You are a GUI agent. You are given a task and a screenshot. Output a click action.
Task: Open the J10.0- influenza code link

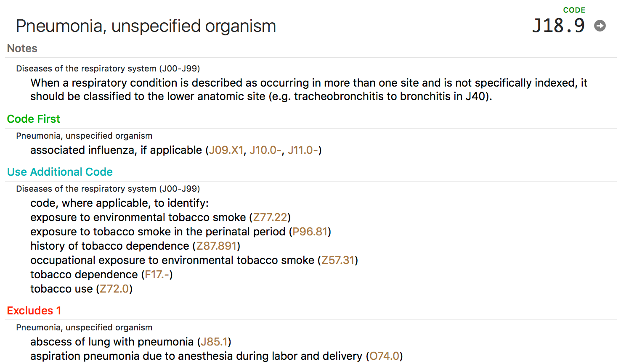tap(265, 150)
